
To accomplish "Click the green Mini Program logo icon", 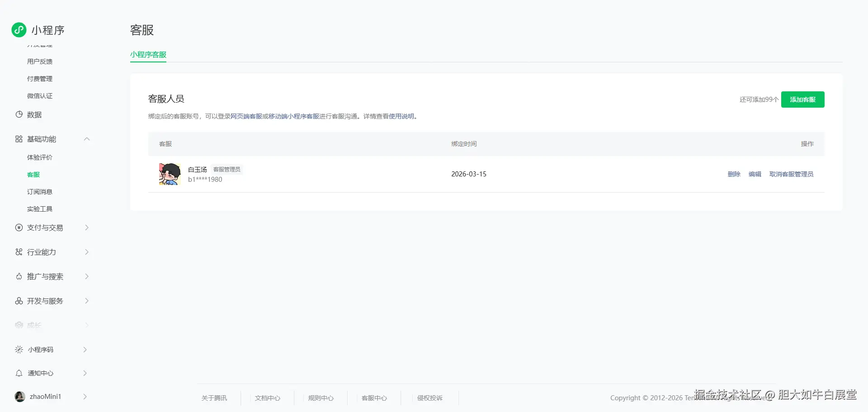I will (19, 30).
